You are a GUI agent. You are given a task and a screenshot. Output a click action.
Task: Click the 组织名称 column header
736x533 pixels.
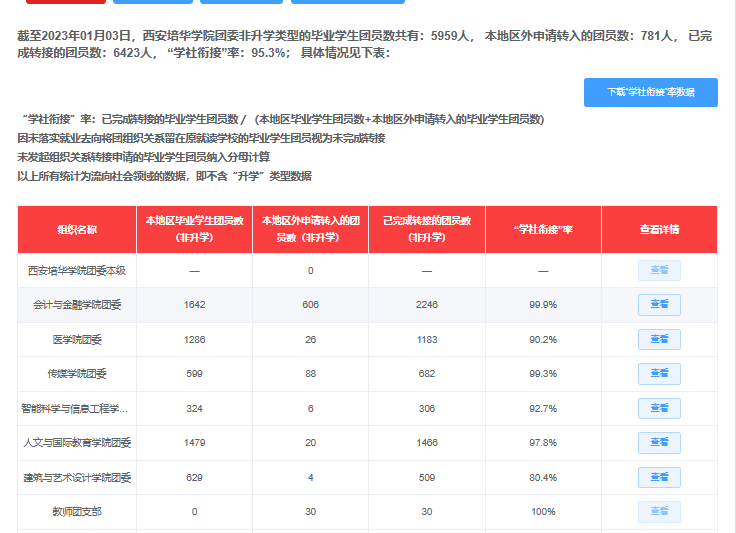point(77,229)
